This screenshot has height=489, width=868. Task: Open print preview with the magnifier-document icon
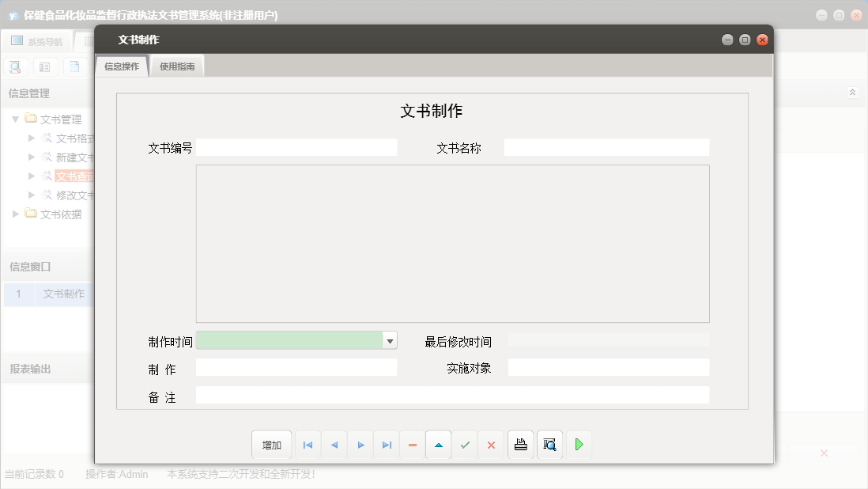[549, 444]
